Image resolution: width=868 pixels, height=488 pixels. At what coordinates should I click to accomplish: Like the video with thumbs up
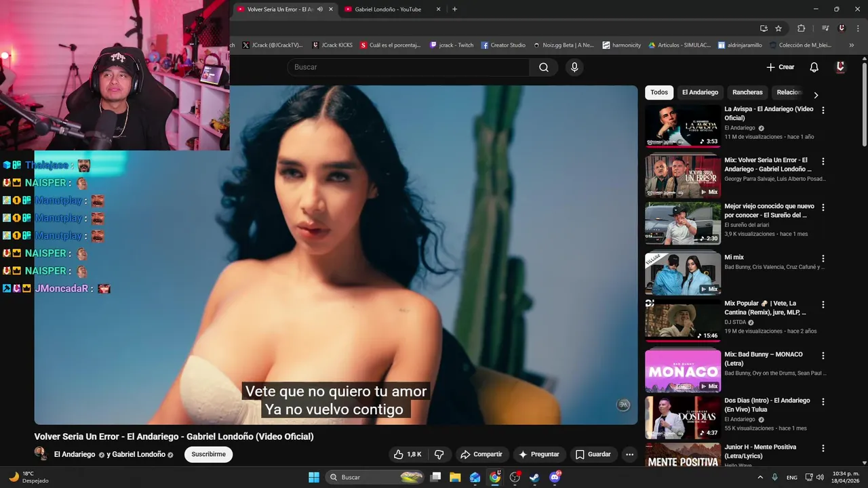(408, 454)
